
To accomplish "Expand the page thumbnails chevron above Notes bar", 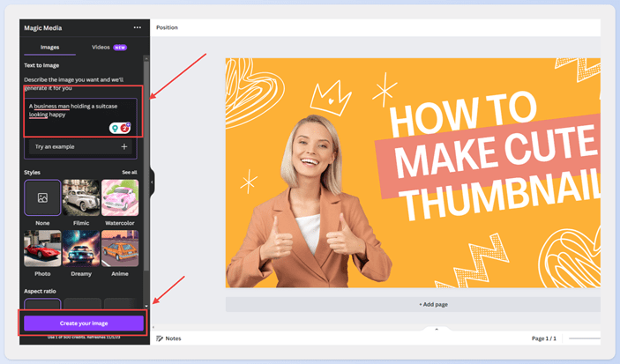I will tap(437, 330).
